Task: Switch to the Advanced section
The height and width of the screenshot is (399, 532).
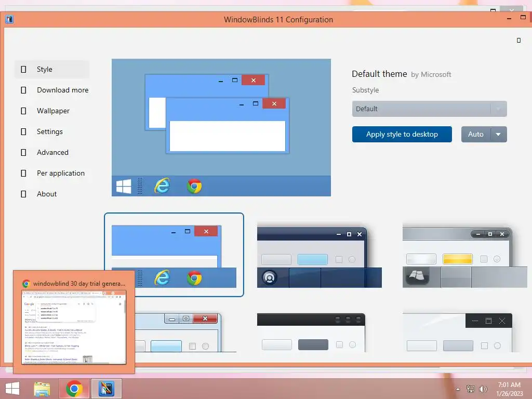Action: (52, 152)
